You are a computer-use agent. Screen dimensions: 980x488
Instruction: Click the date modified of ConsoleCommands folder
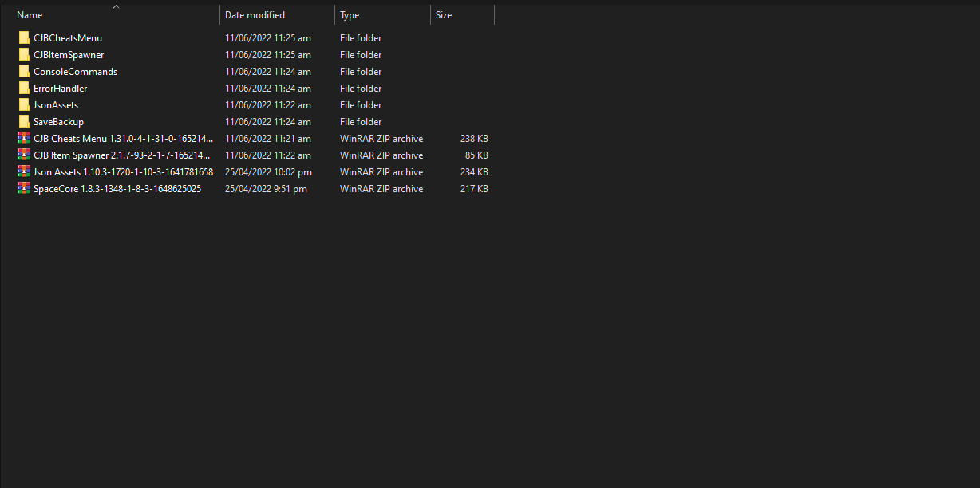(x=268, y=72)
